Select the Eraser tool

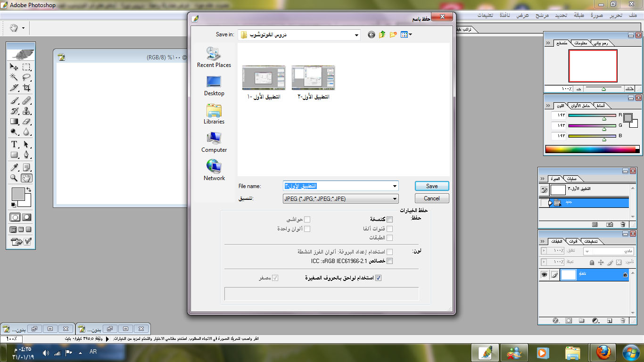tap(27, 122)
